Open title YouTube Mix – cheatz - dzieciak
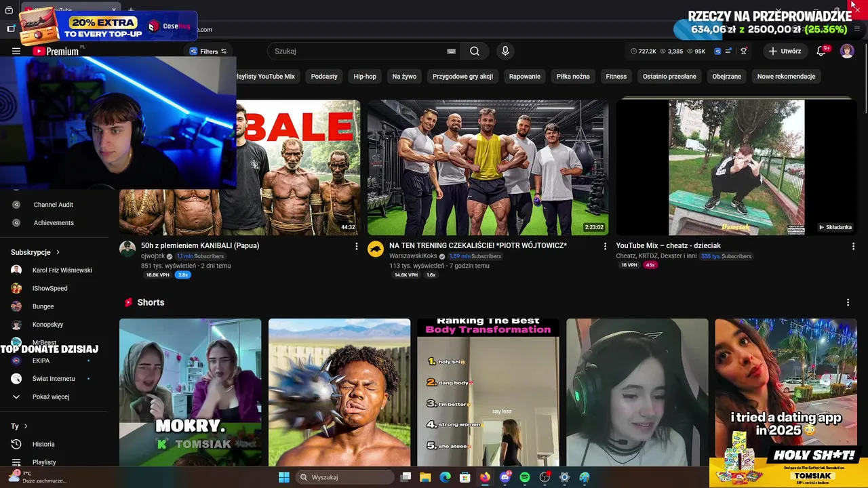Image resolution: width=868 pixels, height=488 pixels. tap(668, 245)
